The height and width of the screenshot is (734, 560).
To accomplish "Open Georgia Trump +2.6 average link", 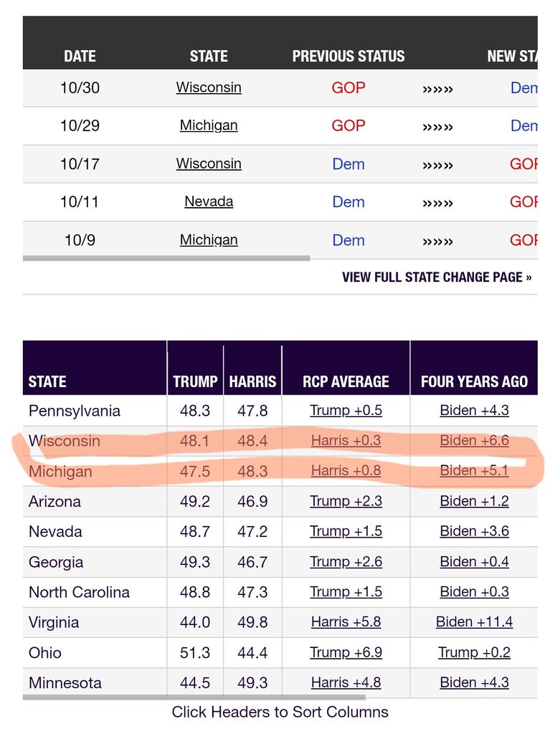I will 346,562.
